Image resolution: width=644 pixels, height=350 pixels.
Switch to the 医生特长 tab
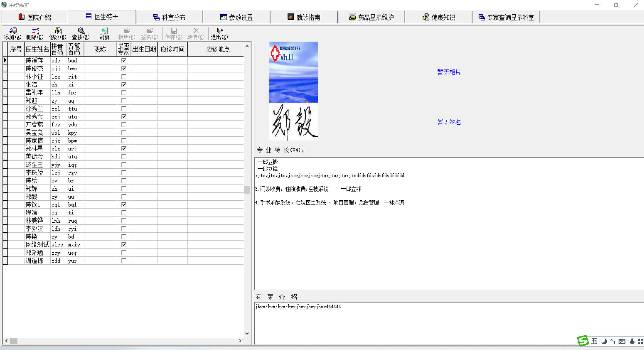pyautogui.click(x=102, y=17)
